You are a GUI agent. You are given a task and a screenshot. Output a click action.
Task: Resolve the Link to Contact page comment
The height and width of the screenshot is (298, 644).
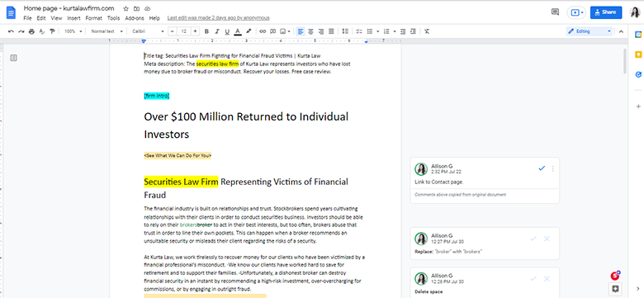(542, 168)
